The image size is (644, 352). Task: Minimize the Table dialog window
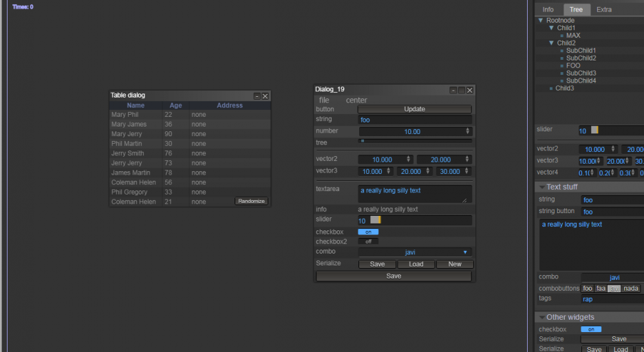tap(257, 96)
